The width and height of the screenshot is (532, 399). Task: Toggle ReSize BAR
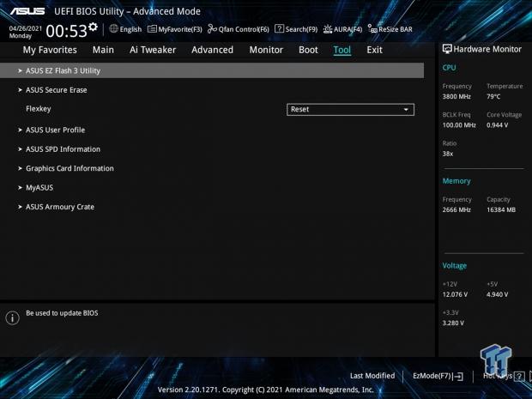click(390, 29)
